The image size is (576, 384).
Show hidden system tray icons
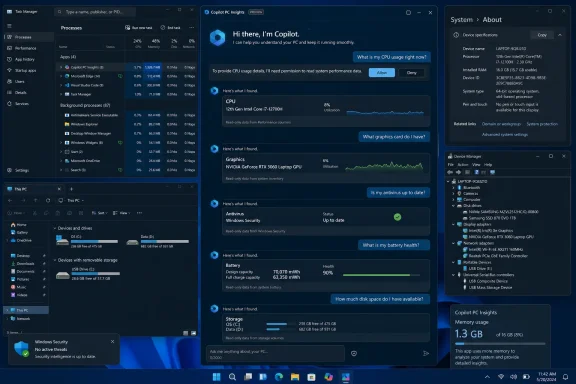click(487, 377)
